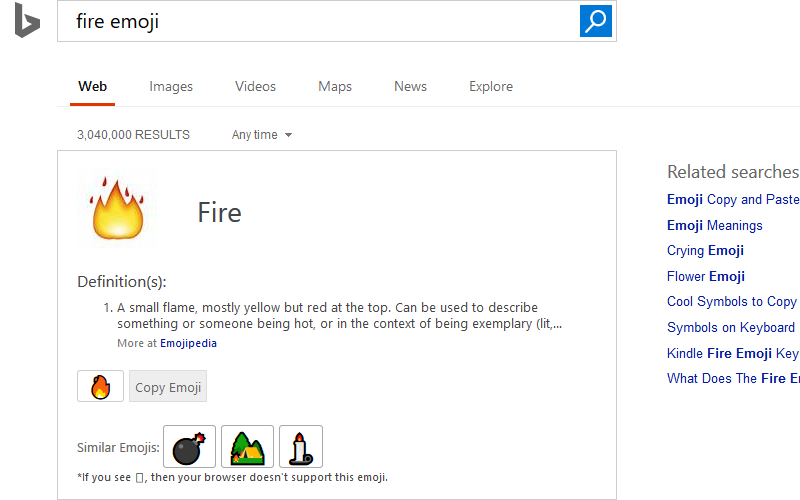
Task: Open the Maps tab
Action: (335, 86)
